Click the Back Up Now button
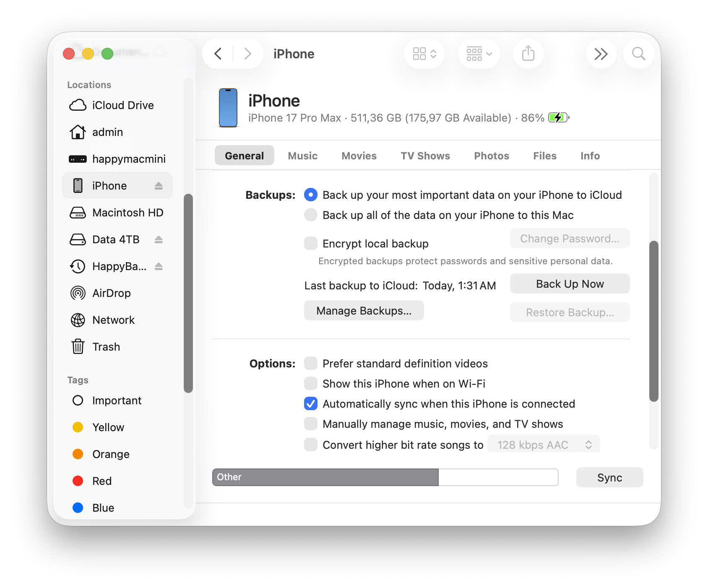Screen dimensions: 708x588 [570, 284]
